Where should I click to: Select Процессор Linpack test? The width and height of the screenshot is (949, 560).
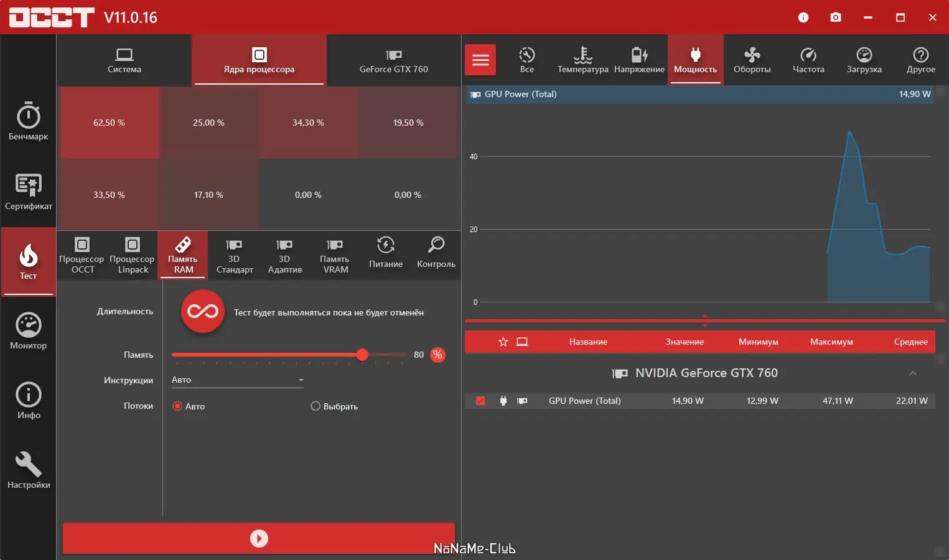point(133,255)
